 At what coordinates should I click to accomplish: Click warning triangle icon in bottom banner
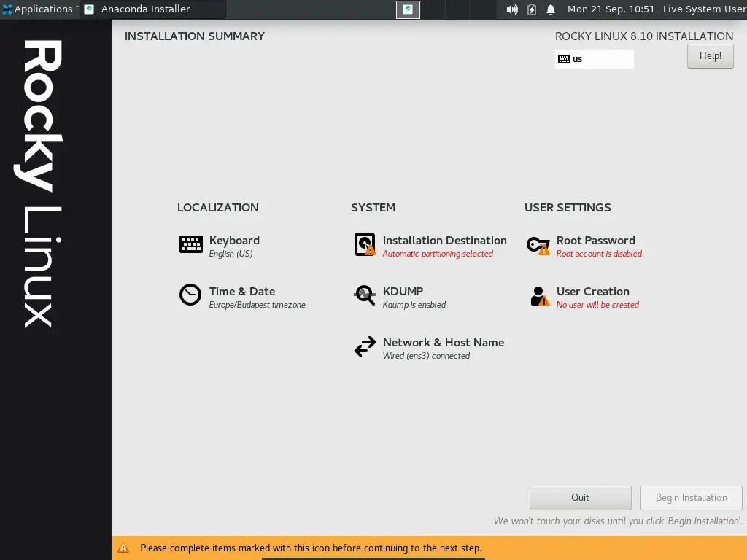tap(123, 547)
